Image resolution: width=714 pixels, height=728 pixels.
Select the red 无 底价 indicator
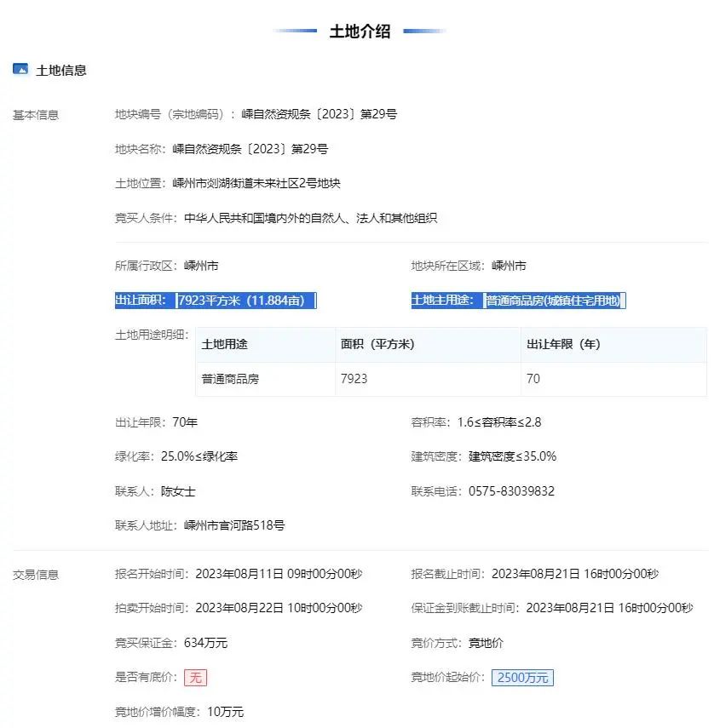pyautogui.click(x=195, y=677)
